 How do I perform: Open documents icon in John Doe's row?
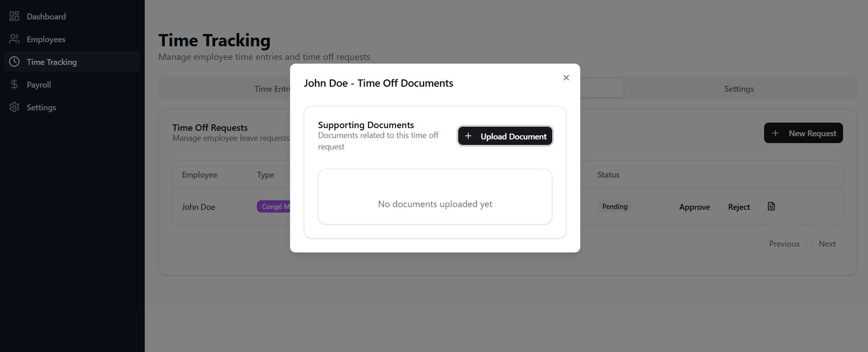click(771, 206)
